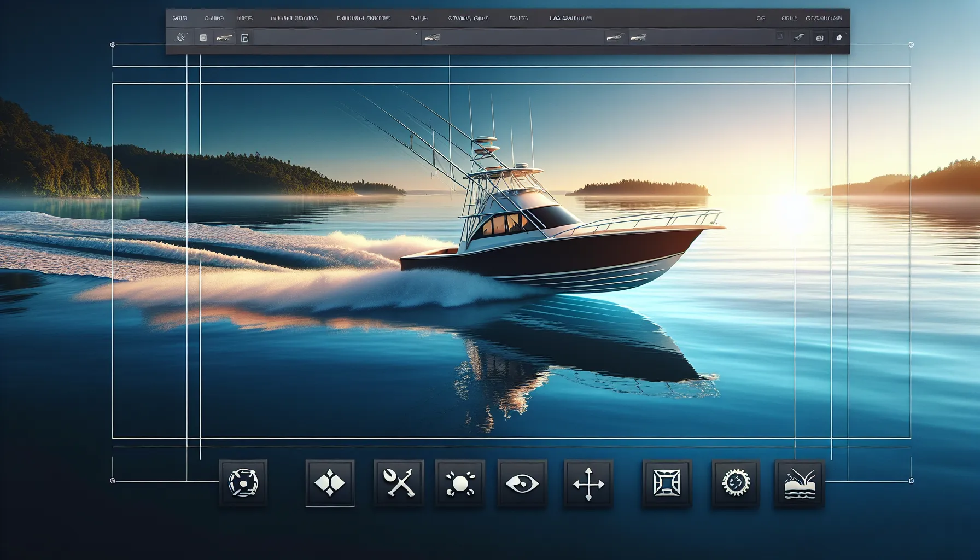Image resolution: width=980 pixels, height=560 pixels.
Task: Click the bottom-right circular frame handle
Action: [911, 481]
